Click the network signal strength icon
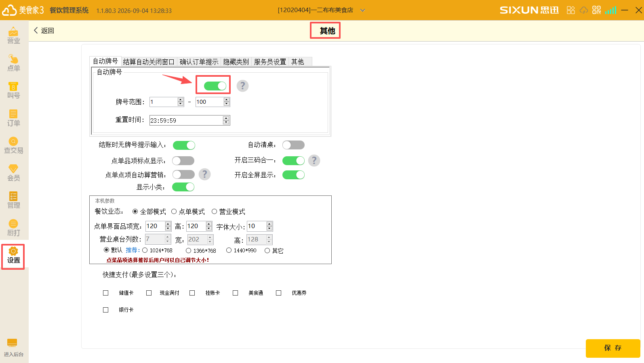Screen dimensions: 644x363 (610, 10)
